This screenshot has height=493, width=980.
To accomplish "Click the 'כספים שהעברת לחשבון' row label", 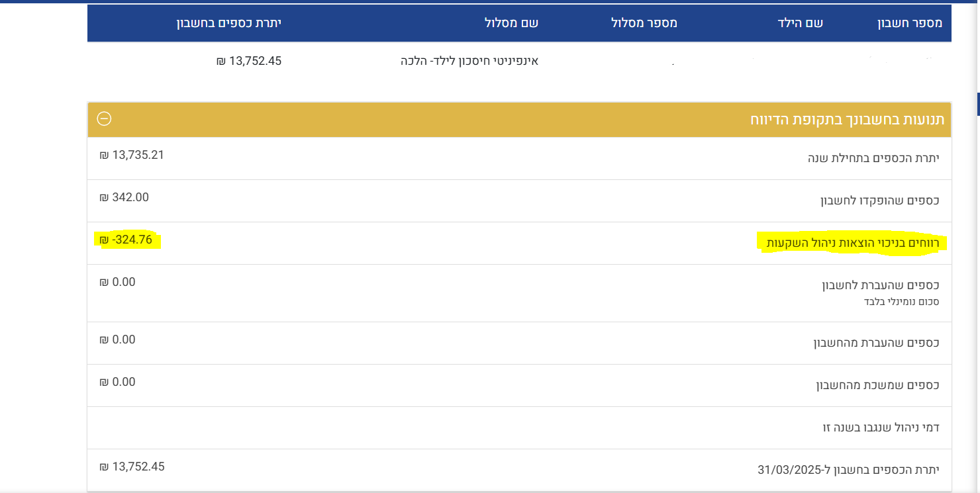I will click(x=880, y=285).
